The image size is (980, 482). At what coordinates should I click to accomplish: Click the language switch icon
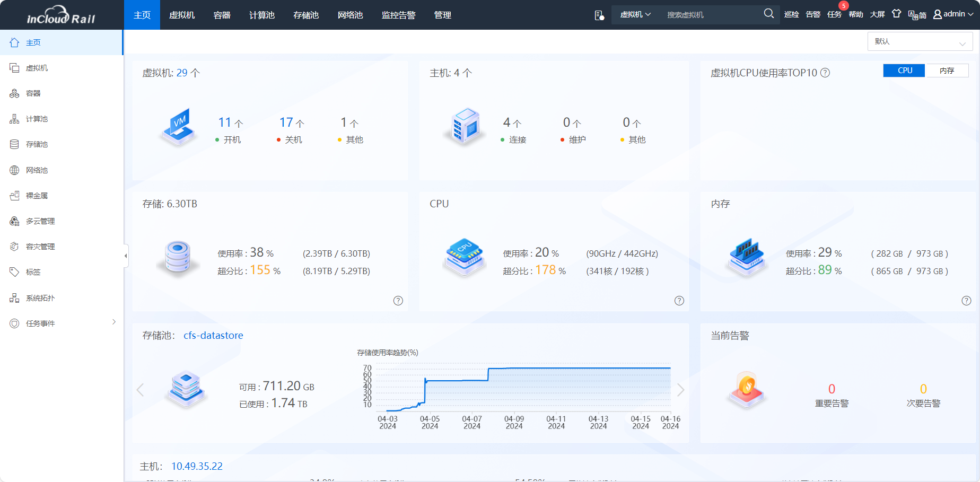917,14
